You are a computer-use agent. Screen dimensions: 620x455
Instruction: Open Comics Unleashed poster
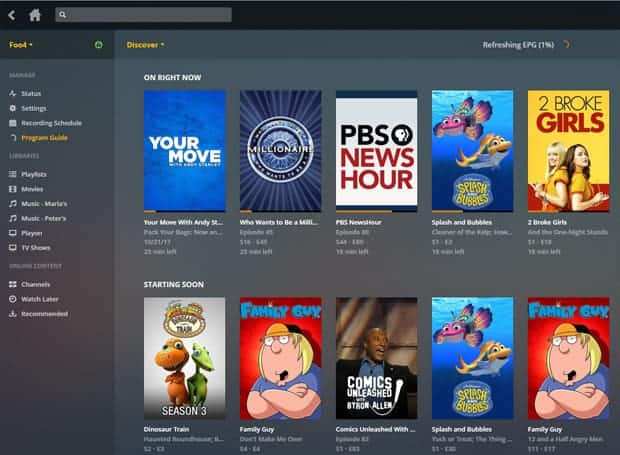pos(376,358)
